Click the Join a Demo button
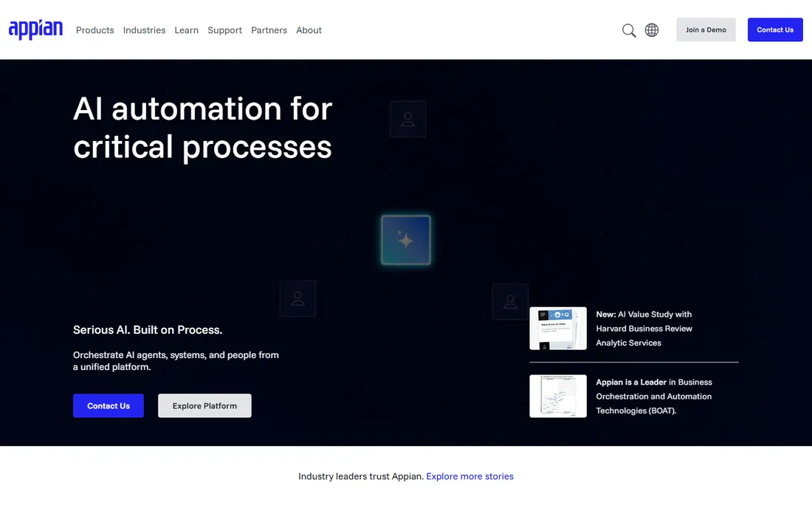The height and width of the screenshot is (508, 812). pyautogui.click(x=706, y=30)
